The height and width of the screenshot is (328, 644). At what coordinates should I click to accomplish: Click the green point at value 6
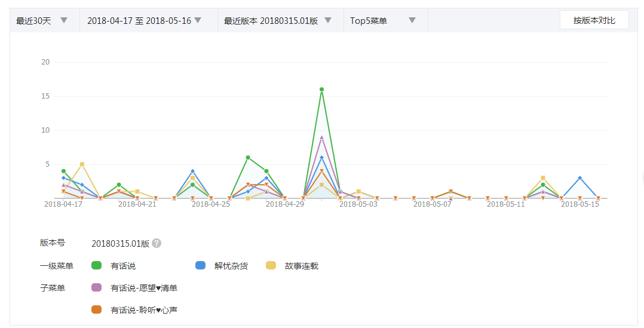(248, 158)
